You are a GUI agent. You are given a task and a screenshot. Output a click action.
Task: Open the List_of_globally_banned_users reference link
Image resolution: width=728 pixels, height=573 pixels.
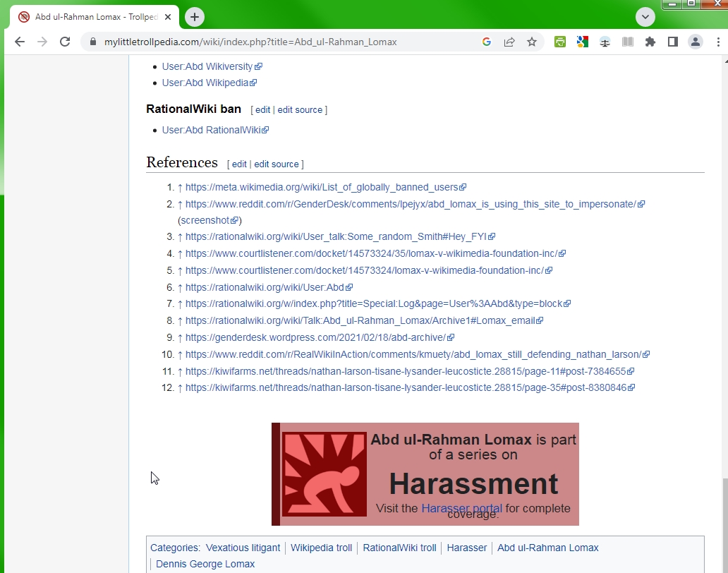[325, 187]
